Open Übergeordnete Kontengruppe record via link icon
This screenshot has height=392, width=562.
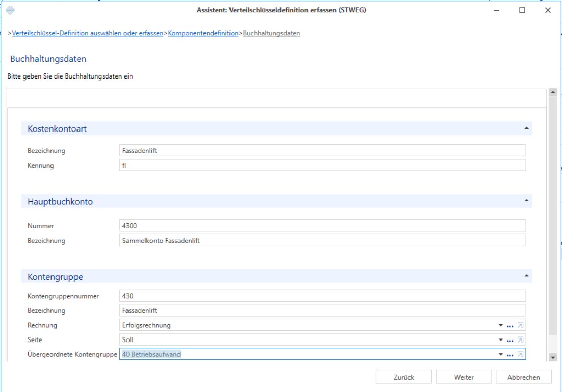520,354
